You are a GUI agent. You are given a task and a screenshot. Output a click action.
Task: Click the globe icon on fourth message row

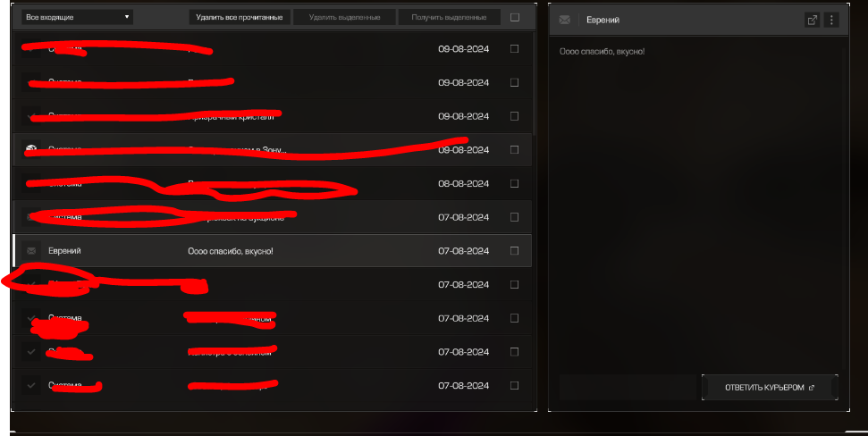pos(31,149)
